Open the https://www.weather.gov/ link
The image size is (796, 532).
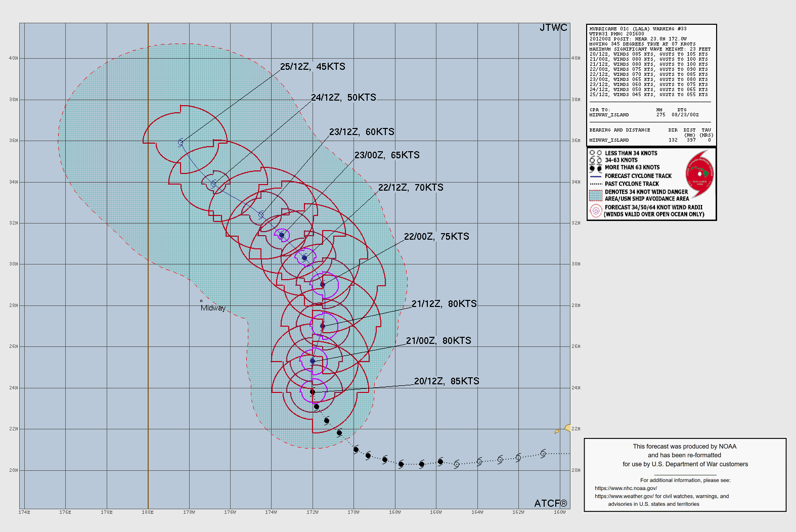click(624, 497)
